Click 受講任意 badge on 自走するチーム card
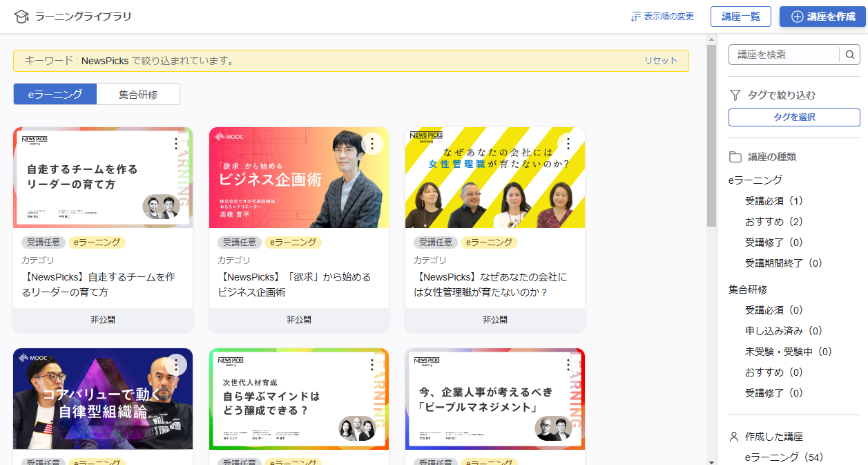This screenshot has width=868, height=465. tap(44, 243)
